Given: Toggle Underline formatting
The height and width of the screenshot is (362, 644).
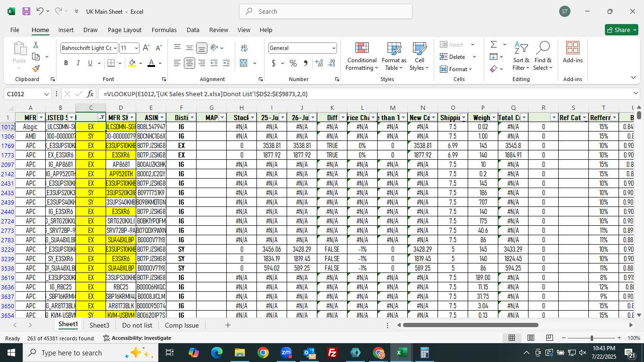Looking at the screenshot, I should click(x=90, y=63).
